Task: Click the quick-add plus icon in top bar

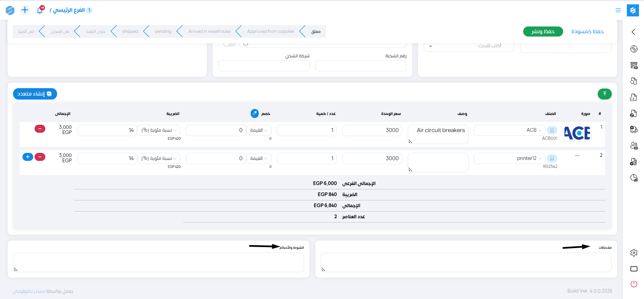Action: 25,10
